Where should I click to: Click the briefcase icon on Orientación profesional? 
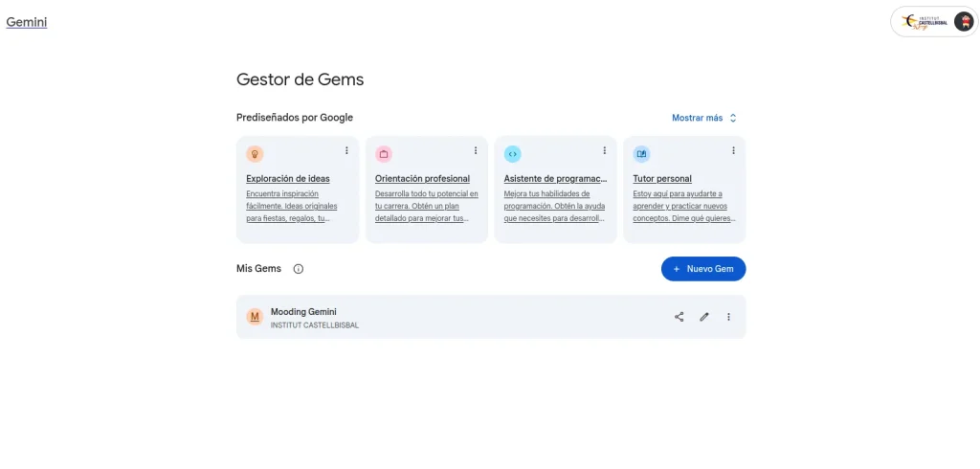pos(384,154)
